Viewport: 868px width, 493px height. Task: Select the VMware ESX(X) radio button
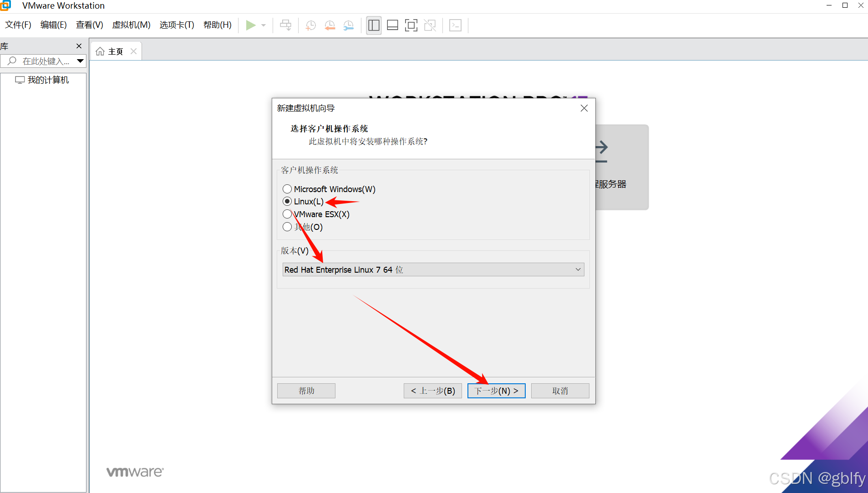[287, 214]
